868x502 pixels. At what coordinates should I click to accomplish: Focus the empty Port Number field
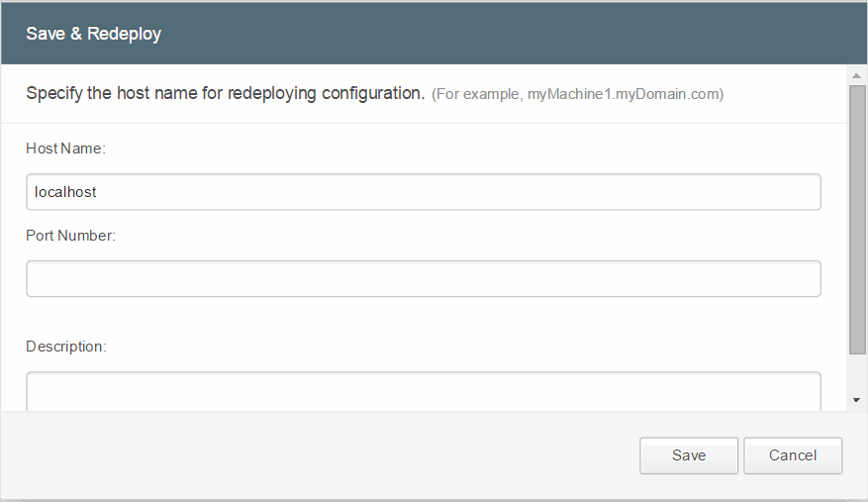424,278
